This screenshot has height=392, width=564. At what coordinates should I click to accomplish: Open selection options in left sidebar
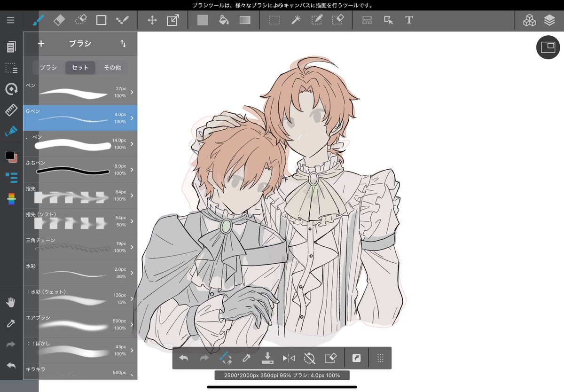[11, 68]
